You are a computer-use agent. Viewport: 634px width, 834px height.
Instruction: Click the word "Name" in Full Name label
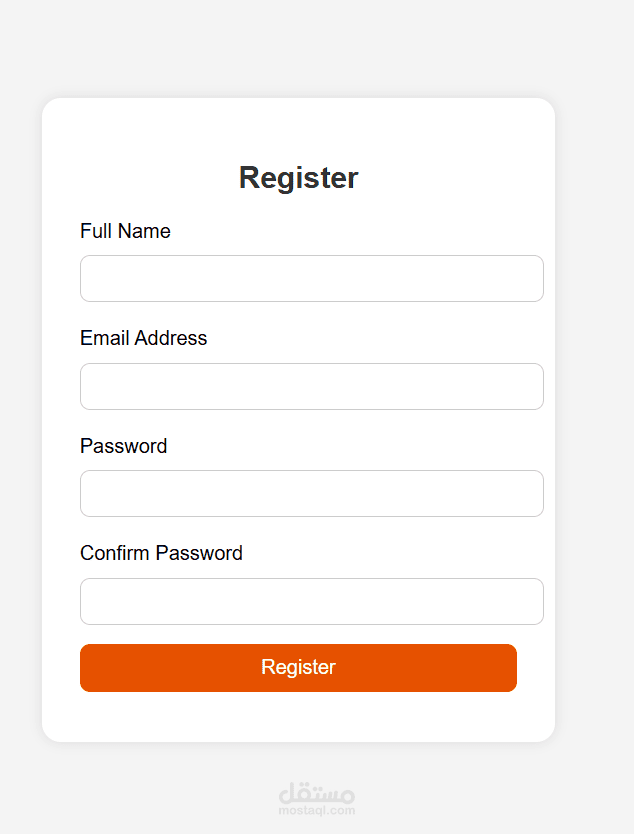[x=145, y=231]
